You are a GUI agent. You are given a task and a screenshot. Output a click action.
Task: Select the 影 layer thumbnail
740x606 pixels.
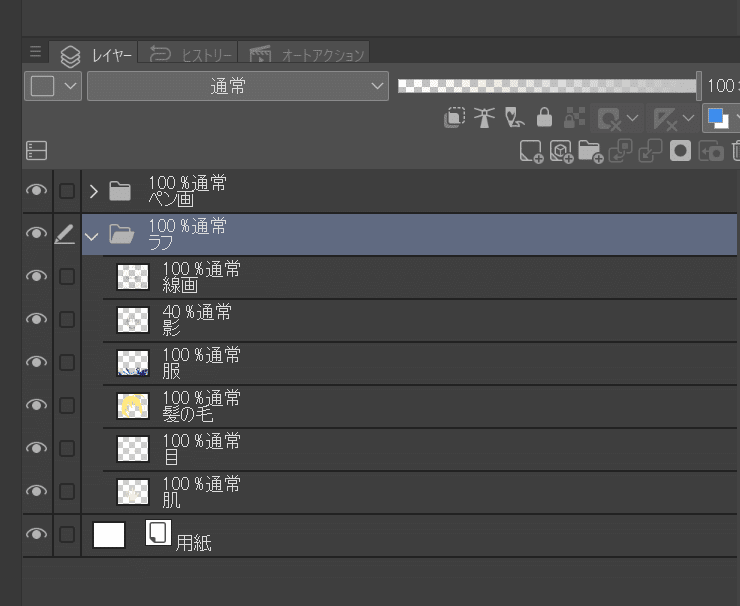click(x=133, y=320)
